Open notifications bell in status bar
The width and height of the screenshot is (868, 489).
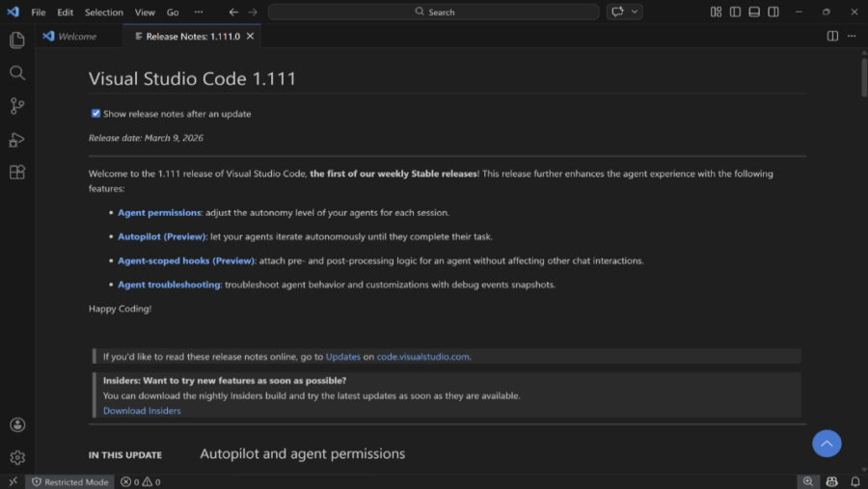tap(855, 482)
